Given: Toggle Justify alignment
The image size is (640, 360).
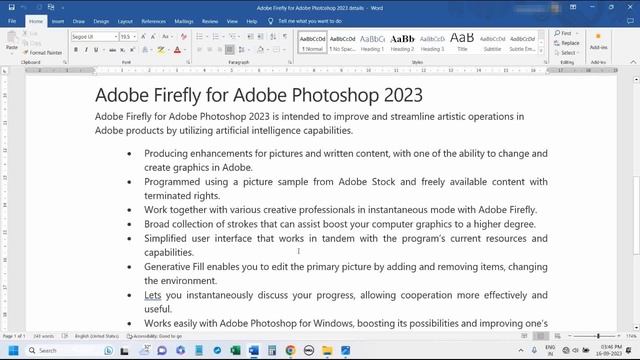Looking at the screenshot, I should [x=229, y=50].
